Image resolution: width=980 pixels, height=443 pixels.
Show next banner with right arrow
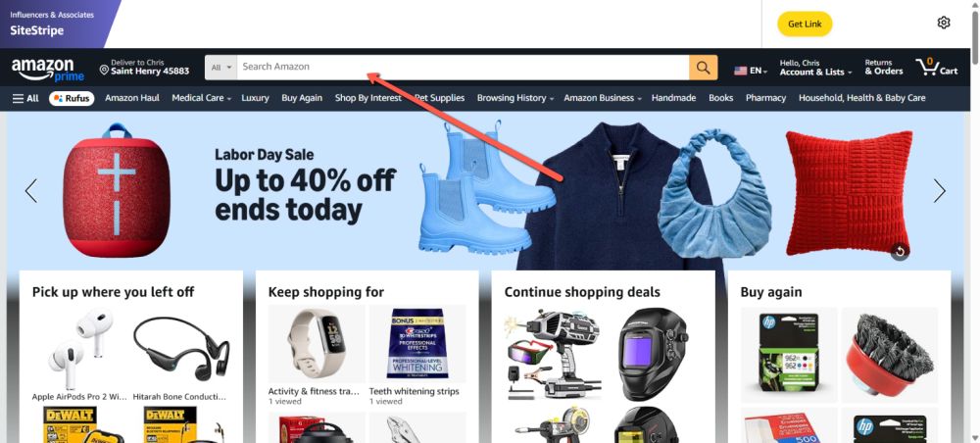click(940, 190)
